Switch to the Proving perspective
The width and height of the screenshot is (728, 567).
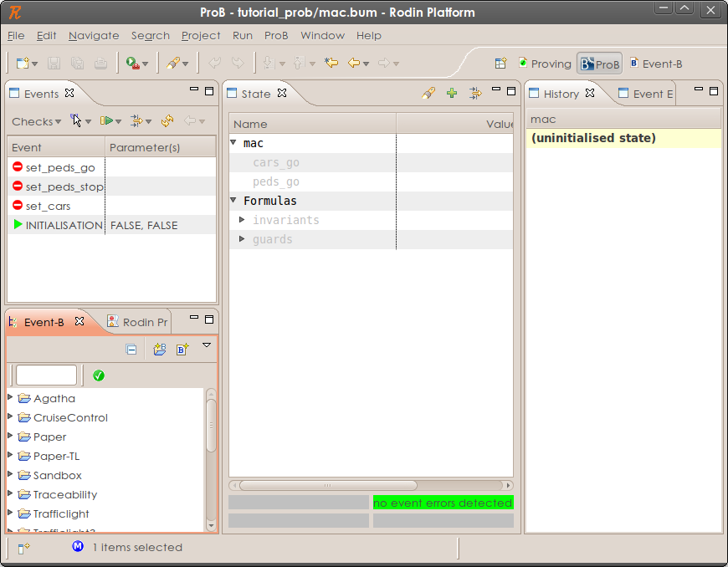pos(544,64)
